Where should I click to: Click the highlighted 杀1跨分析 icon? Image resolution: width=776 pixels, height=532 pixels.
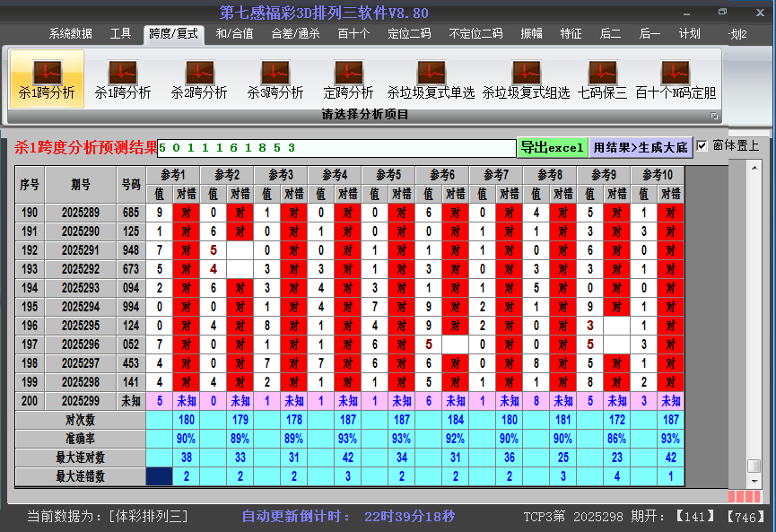[47, 79]
